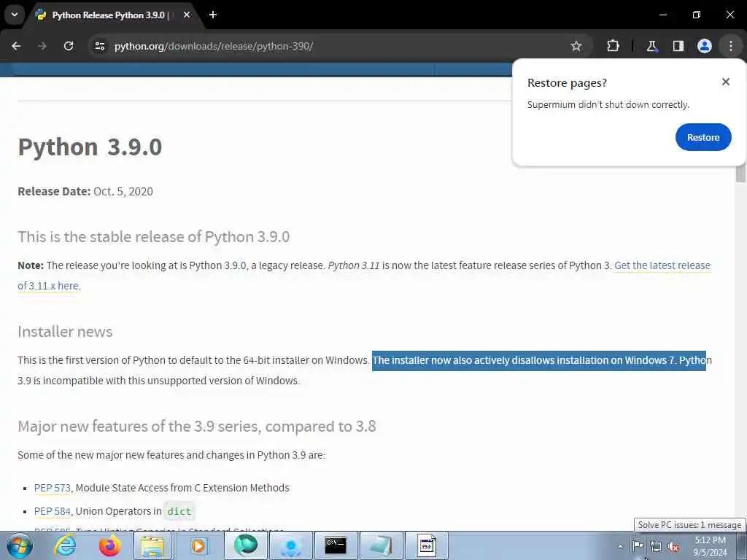747x560 pixels.
Task: Open the network tray icon
Action: [656, 547]
